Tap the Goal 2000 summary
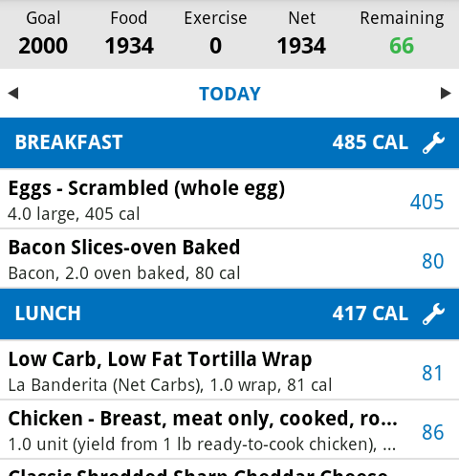Image resolution: width=459 pixels, height=476 pixels. click(x=43, y=32)
